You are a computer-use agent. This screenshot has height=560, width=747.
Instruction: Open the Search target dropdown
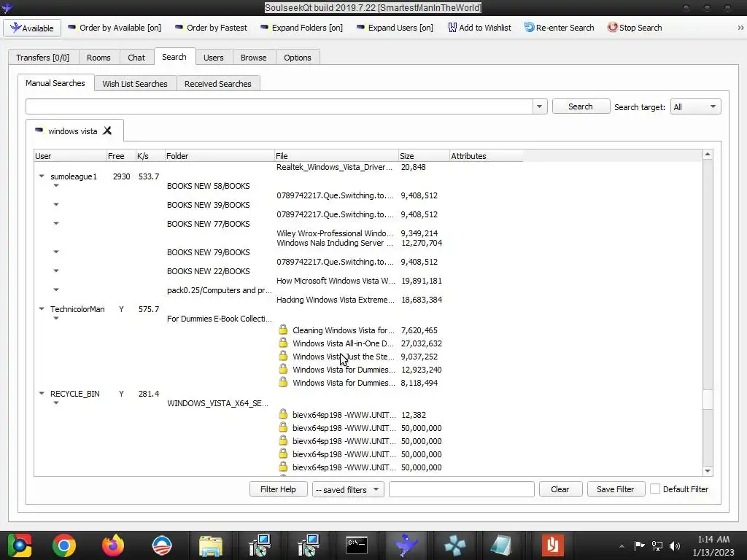tap(695, 107)
